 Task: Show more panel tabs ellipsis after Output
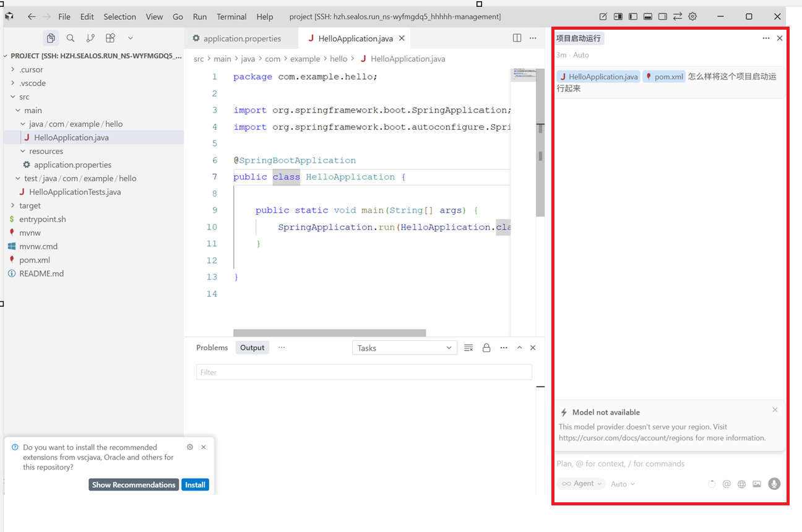pyautogui.click(x=282, y=348)
